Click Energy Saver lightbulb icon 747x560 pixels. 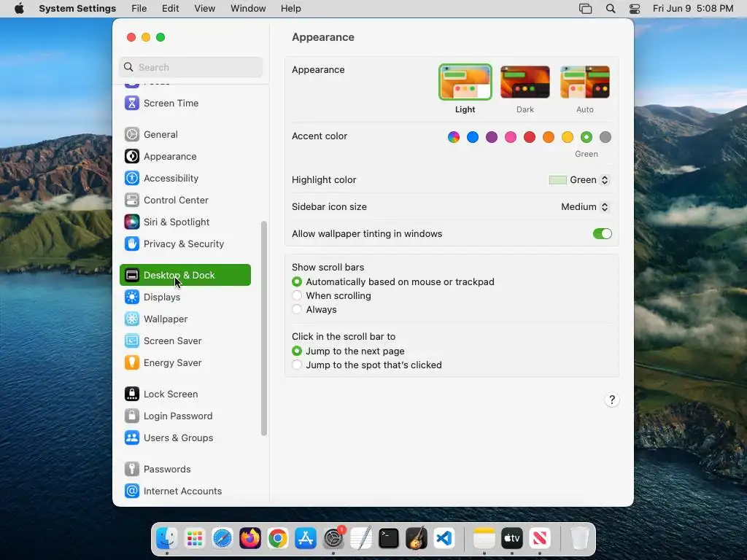click(x=132, y=363)
